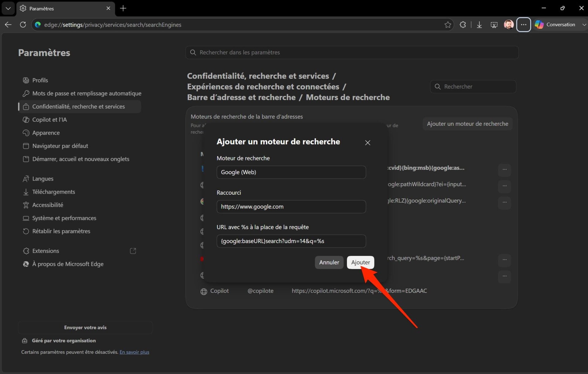Follow the En savoir plus link

(x=134, y=352)
